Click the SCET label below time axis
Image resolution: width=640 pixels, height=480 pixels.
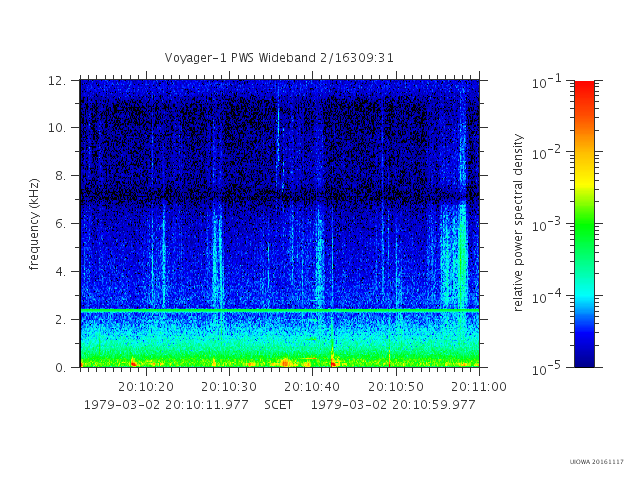[x=278, y=405]
